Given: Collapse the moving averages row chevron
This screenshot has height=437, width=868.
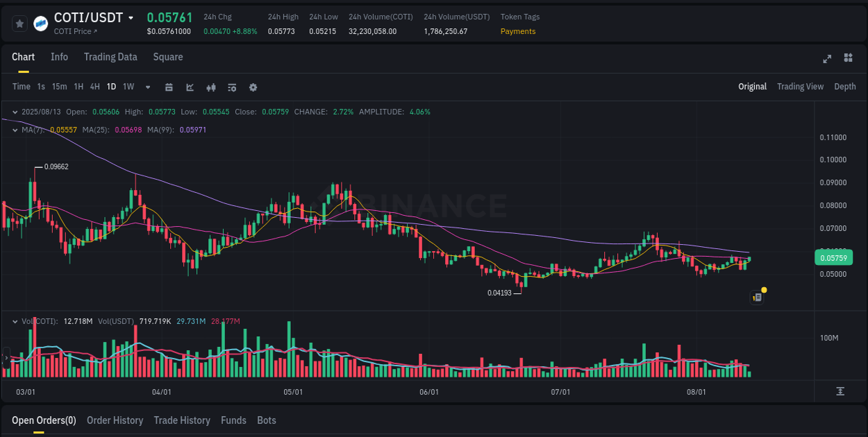Looking at the screenshot, I should pos(15,129).
